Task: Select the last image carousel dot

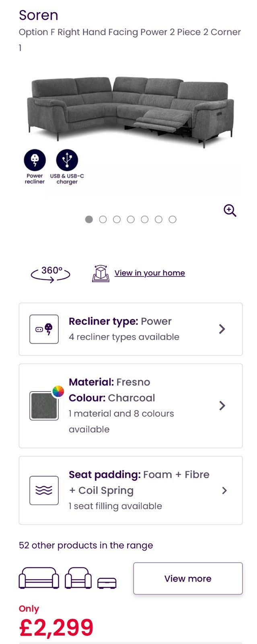Action: pos(173,219)
